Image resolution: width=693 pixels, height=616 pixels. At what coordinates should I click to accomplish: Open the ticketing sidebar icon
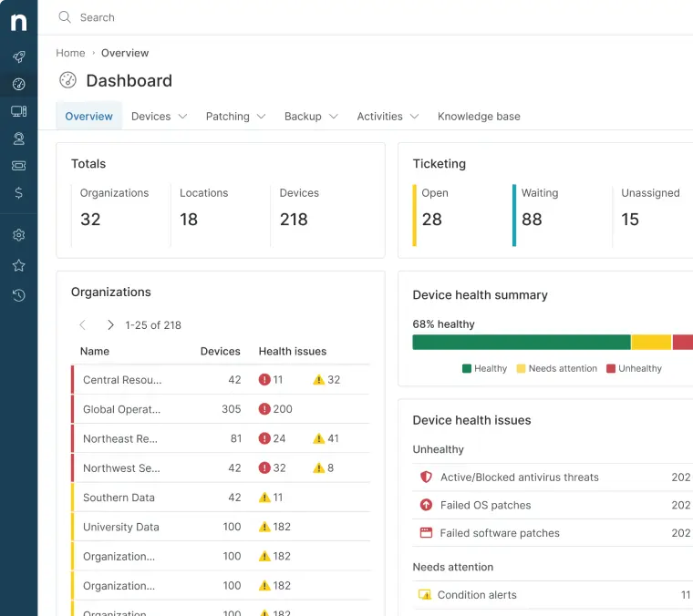(18, 166)
